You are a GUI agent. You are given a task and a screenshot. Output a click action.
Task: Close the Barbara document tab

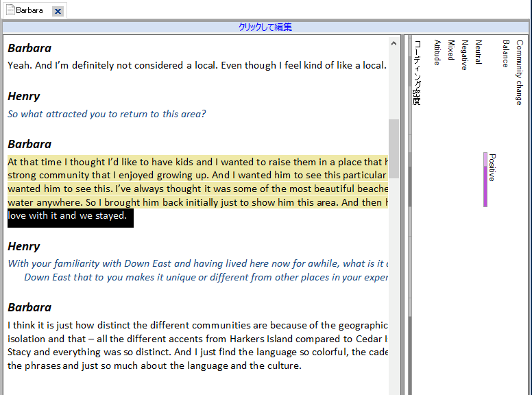tap(58, 11)
